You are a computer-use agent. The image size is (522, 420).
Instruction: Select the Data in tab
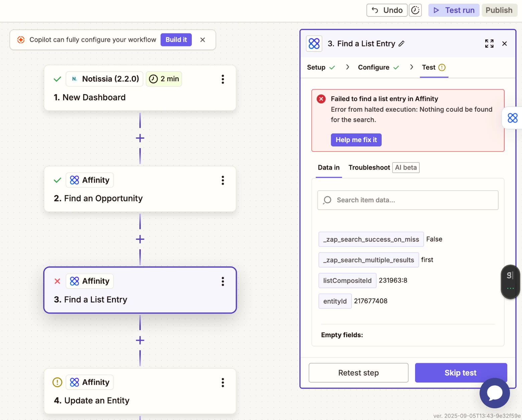(x=329, y=168)
